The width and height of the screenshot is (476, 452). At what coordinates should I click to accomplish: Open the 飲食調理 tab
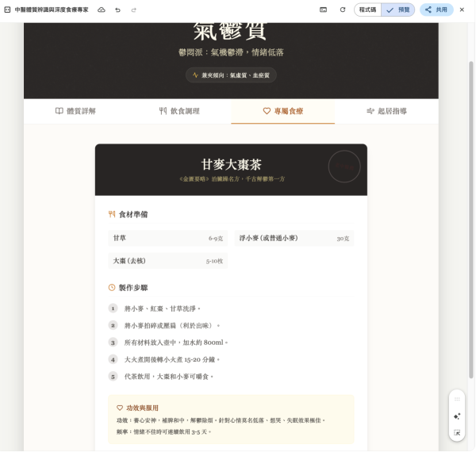179,111
